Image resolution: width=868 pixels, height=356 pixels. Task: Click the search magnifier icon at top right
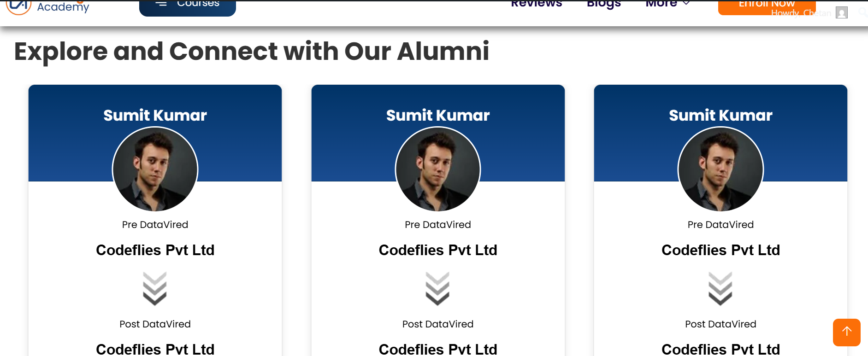[x=862, y=12]
